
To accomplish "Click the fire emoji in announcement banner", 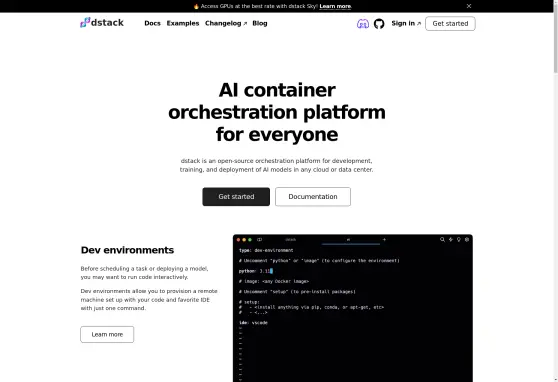I will tap(196, 6).
